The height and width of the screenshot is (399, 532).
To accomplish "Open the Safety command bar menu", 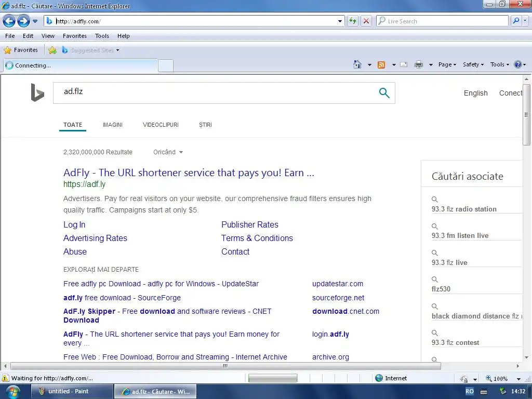I will [x=473, y=64].
